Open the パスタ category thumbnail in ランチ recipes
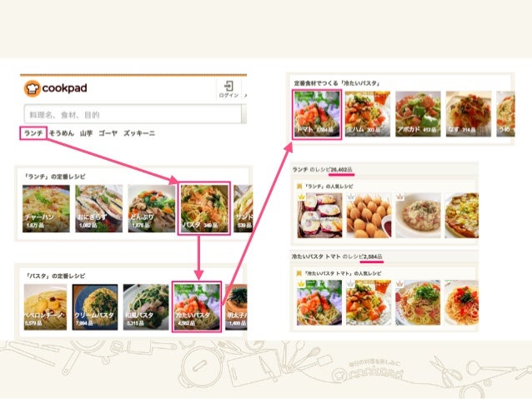Viewport: 532px width, 399px height. pyautogui.click(x=204, y=208)
